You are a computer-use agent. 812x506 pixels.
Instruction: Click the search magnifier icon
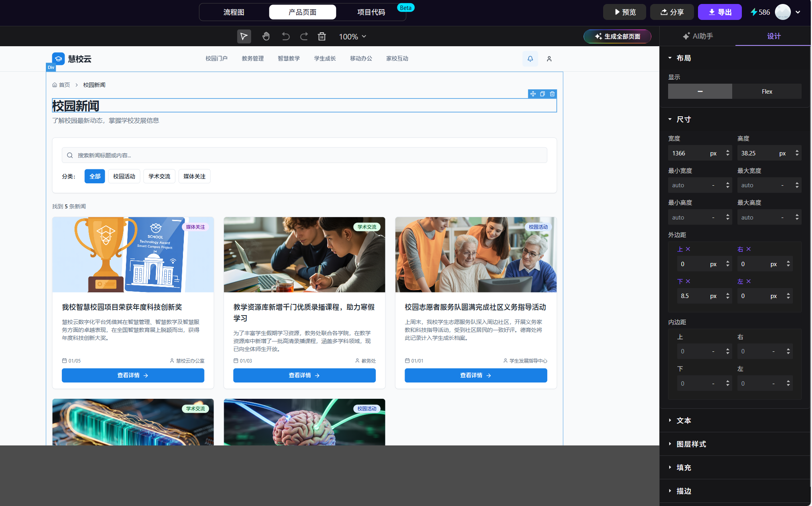70,155
